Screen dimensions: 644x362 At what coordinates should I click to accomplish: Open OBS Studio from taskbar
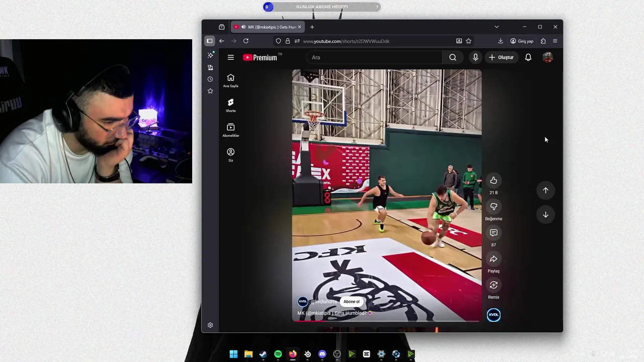(337, 354)
